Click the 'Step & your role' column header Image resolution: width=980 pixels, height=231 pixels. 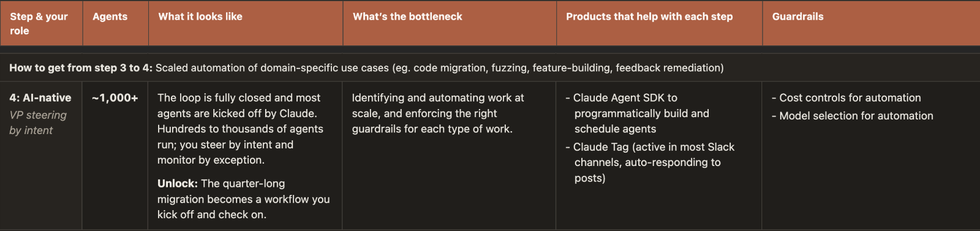point(39,23)
